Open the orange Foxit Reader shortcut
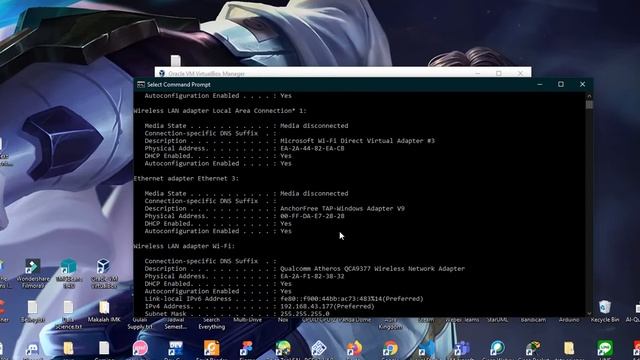This screenshot has height=360, width=640. (x=211, y=349)
